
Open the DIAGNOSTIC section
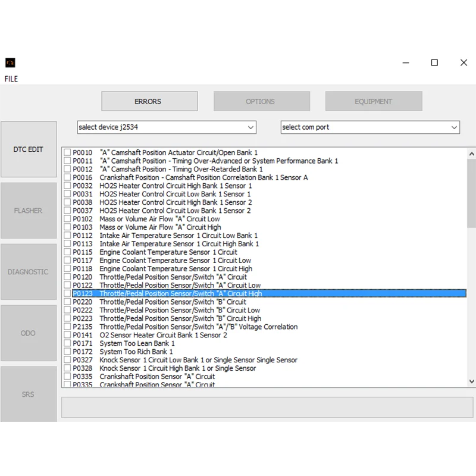[29, 272]
